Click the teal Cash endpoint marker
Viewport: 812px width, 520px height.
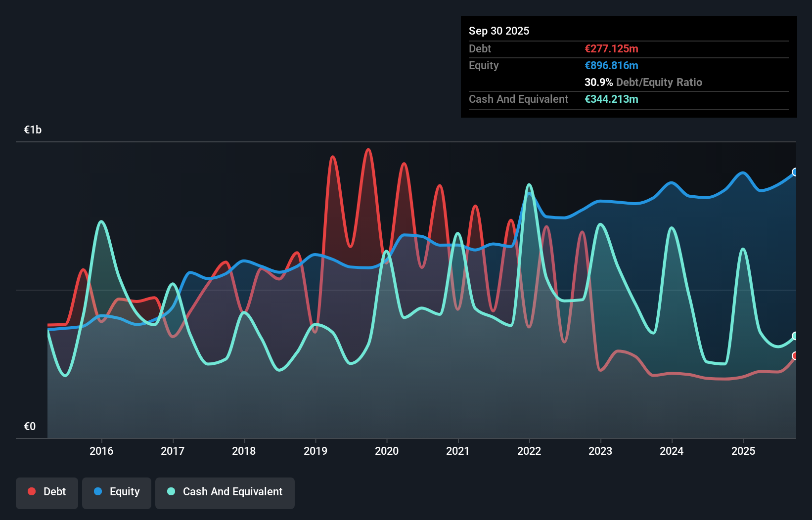tap(795, 336)
